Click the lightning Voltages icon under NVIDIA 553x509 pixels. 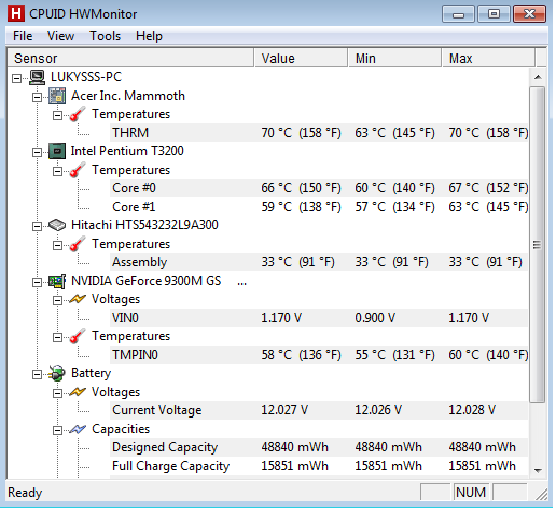click(77, 299)
